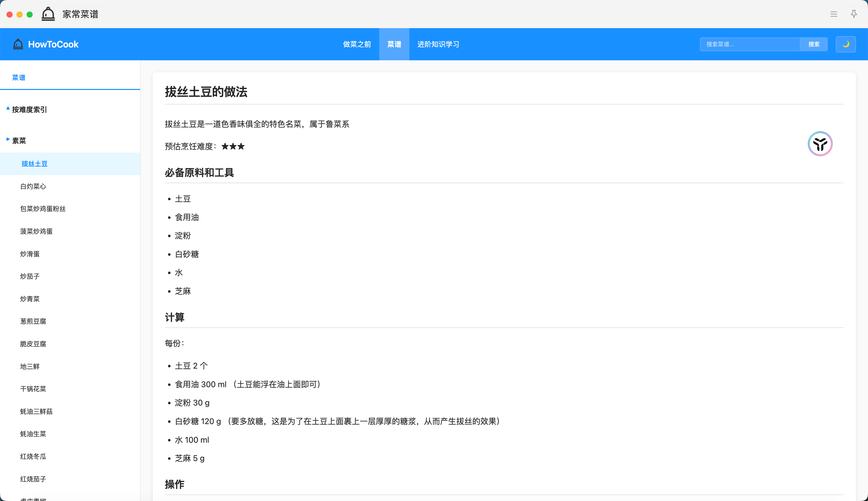868x501 pixels.
Task: Collapse the 按难度索引 section arrow
Action: [x=8, y=108]
